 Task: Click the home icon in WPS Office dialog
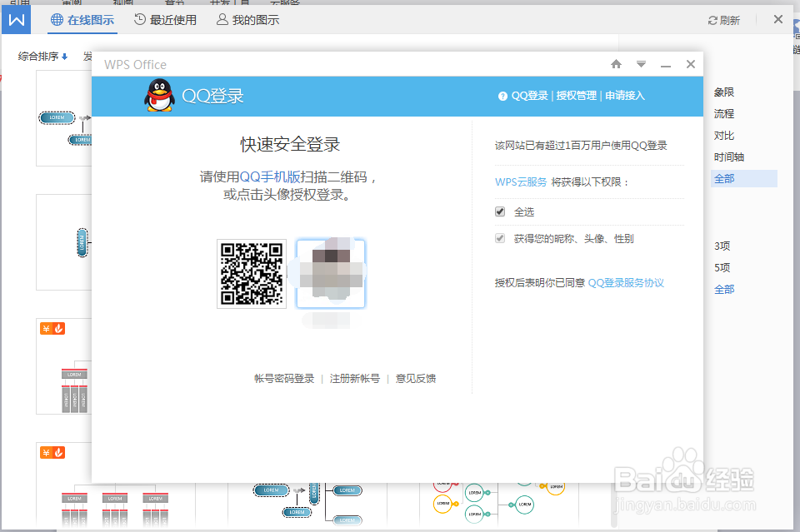[617, 64]
